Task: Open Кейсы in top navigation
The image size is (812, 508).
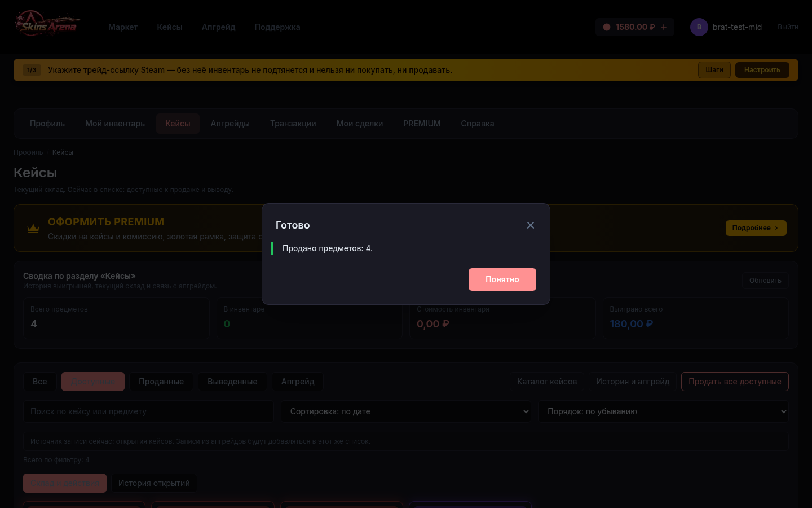Action: tap(170, 27)
